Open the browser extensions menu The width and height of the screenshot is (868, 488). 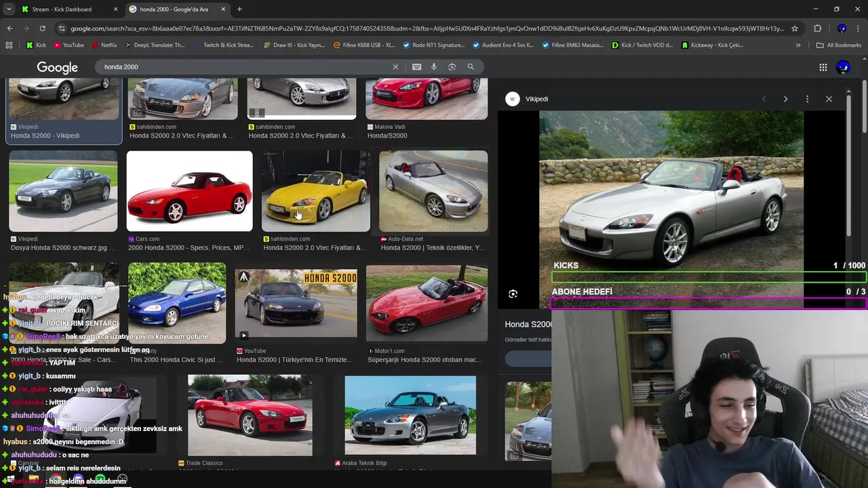pyautogui.click(x=817, y=28)
